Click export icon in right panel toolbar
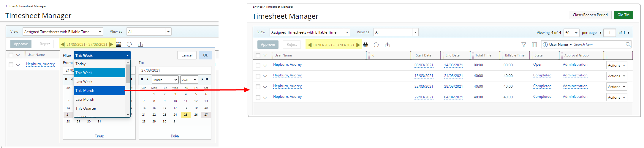 click(x=387, y=45)
